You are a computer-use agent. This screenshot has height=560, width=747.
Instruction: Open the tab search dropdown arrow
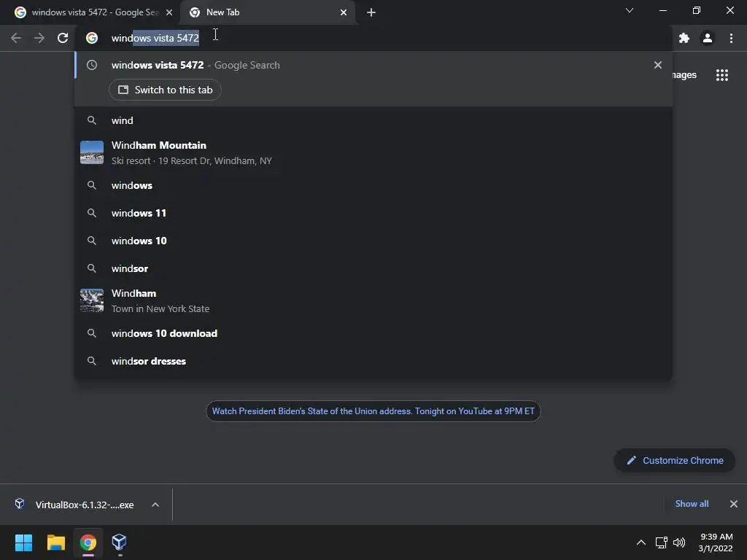[x=630, y=10]
